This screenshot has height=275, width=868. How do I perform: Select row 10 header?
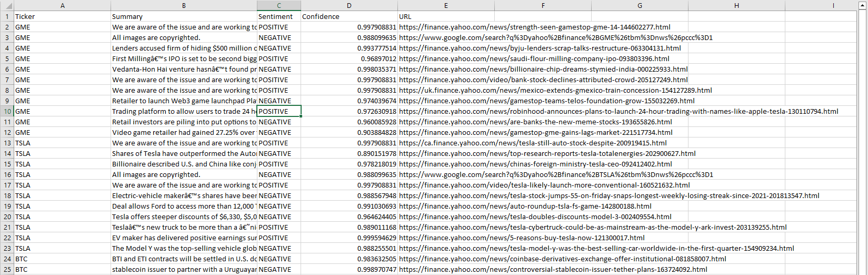pos(7,111)
